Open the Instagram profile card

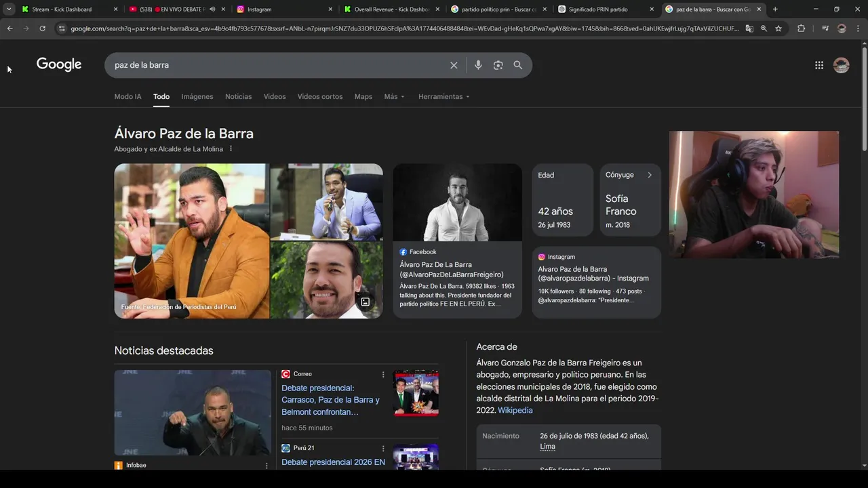[597, 281]
